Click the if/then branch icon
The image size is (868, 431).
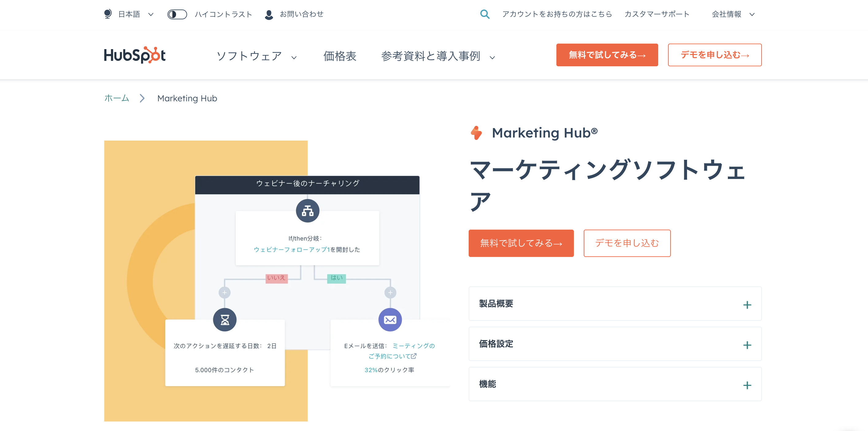[307, 211]
